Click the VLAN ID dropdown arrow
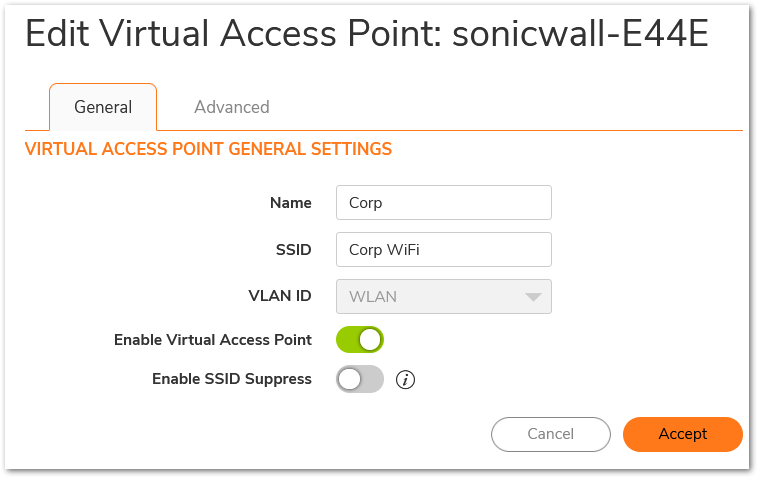The image size is (758, 478). pos(533,297)
